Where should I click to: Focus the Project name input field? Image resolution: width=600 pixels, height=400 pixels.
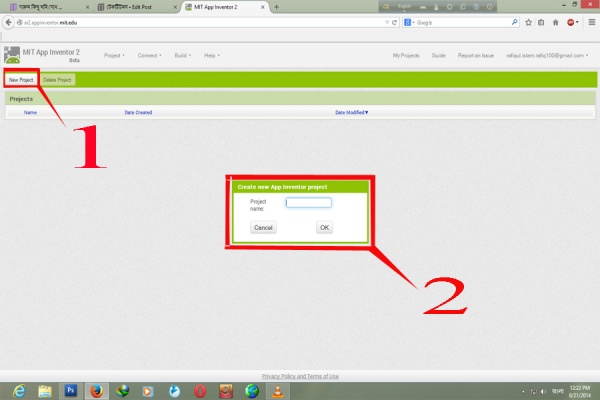point(308,202)
